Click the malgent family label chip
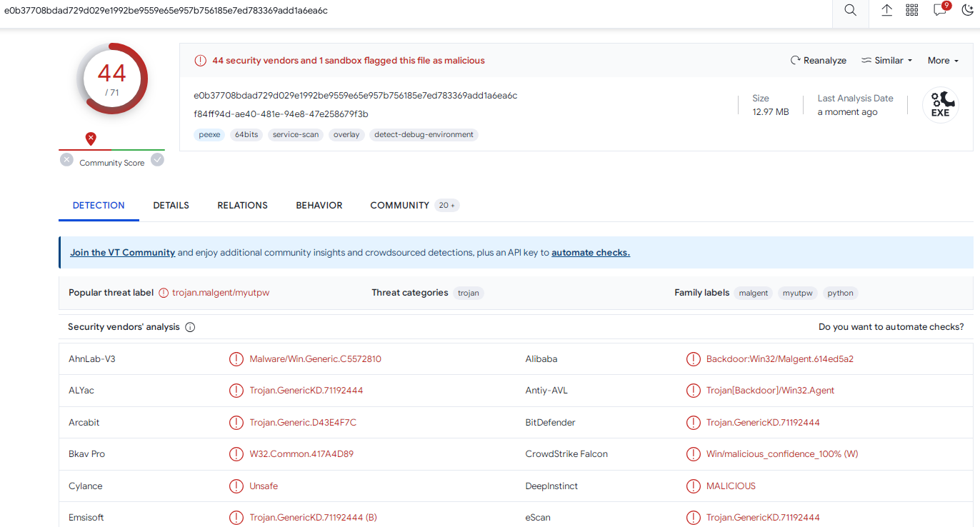 click(754, 293)
